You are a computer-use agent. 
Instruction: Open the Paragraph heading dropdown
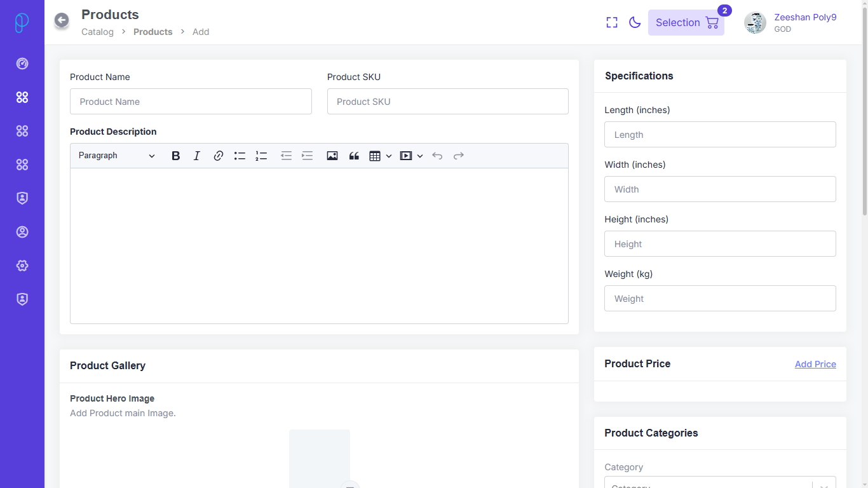tap(117, 156)
